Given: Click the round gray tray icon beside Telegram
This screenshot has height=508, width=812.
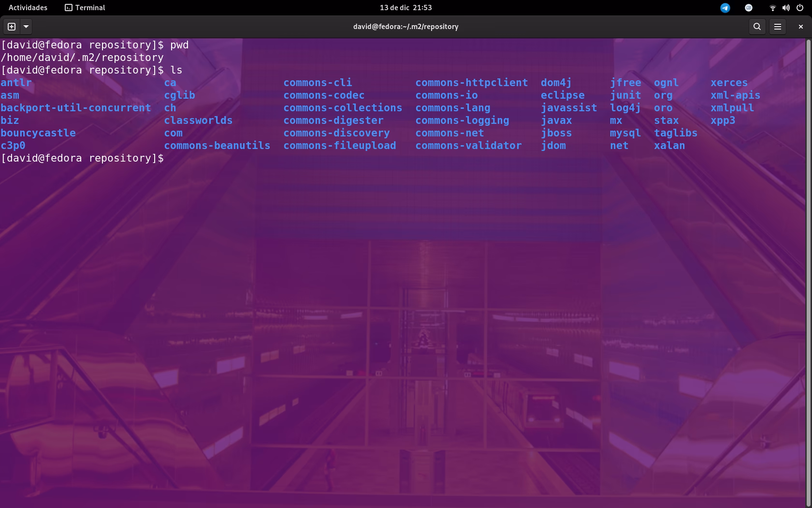Looking at the screenshot, I should pos(748,8).
